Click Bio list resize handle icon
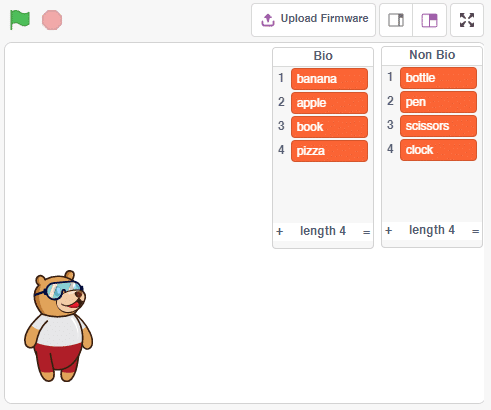The height and width of the screenshot is (410, 491). coord(366,232)
